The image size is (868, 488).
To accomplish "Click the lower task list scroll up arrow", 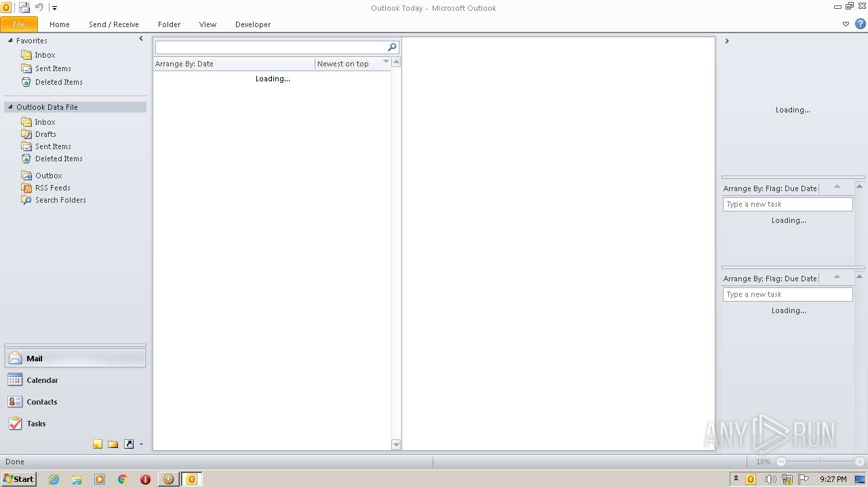I will (859, 277).
